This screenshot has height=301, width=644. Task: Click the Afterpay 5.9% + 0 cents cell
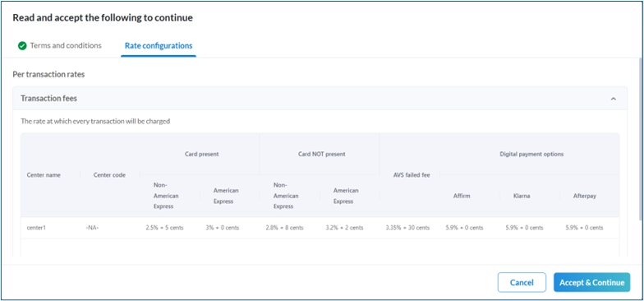click(584, 227)
